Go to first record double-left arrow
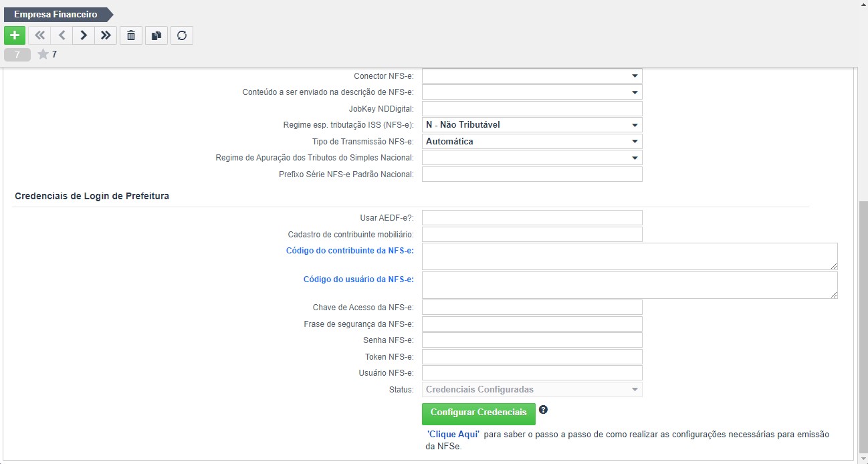This screenshot has width=868, height=464. pyautogui.click(x=39, y=35)
